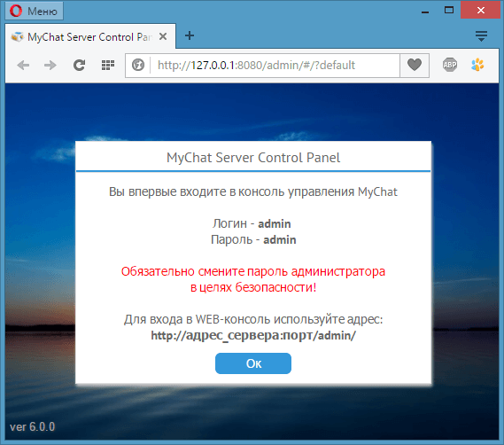This screenshot has height=445, width=504.
Task: Open the tab menu stacked-lines icon
Action: (x=481, y=36)
